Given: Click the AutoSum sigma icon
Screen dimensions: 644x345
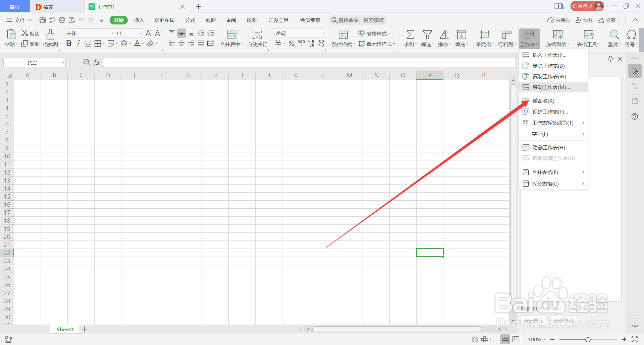Looking at the screenshot, I should (x=410, y=34).
